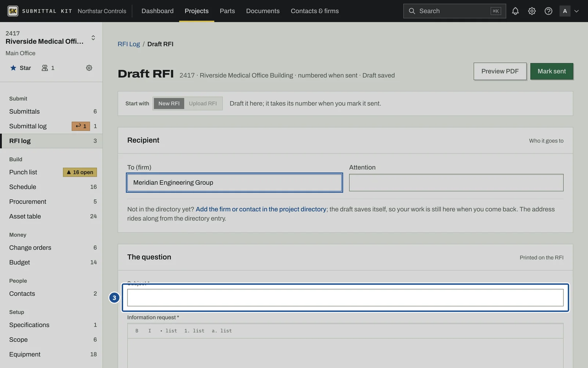Open the project switcher arrows
588x368 pixels.
[93, 38]
